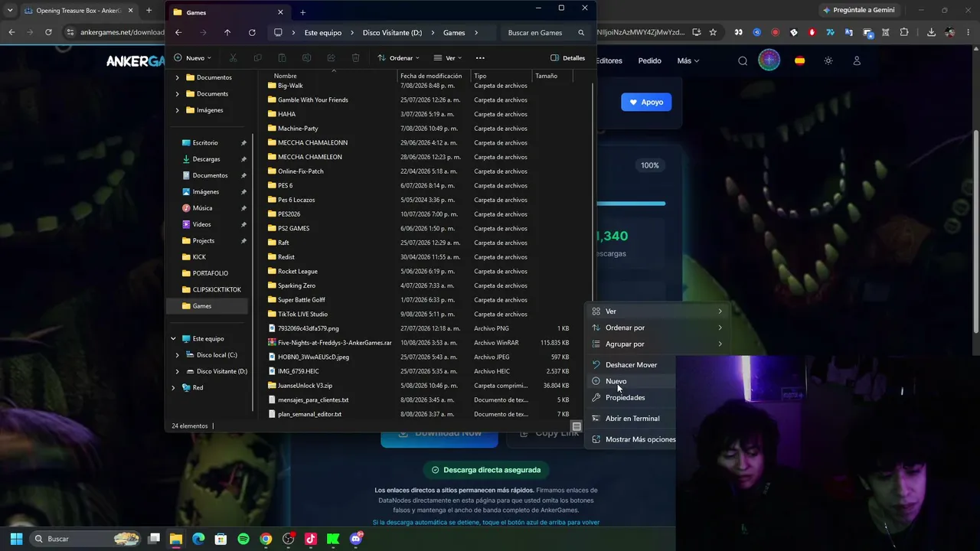Click Este equipo in the breadcrumb path
The height and width of the screenshot is (551, 980).
323,33
